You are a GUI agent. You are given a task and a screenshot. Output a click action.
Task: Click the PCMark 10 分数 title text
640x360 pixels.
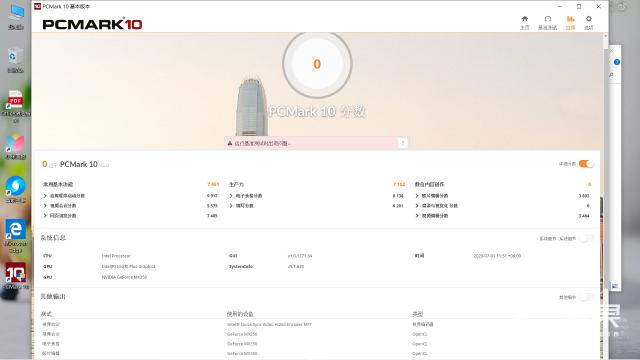click(x=317, y=111)
